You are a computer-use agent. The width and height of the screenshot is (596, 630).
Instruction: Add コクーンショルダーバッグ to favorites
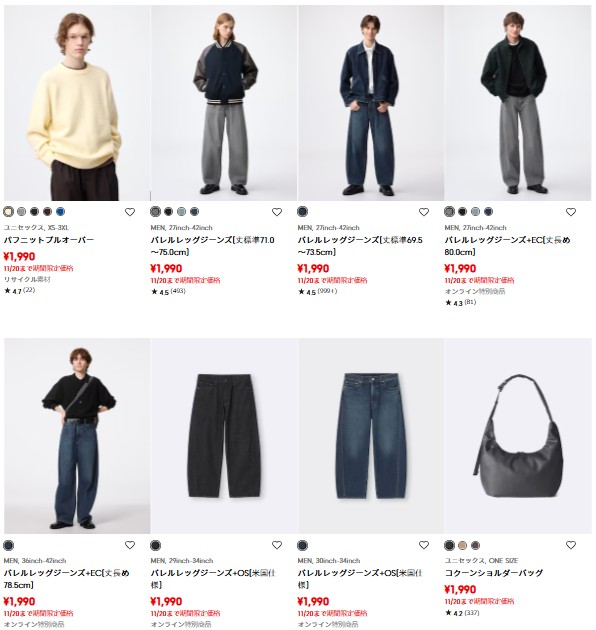pos(571,545)
